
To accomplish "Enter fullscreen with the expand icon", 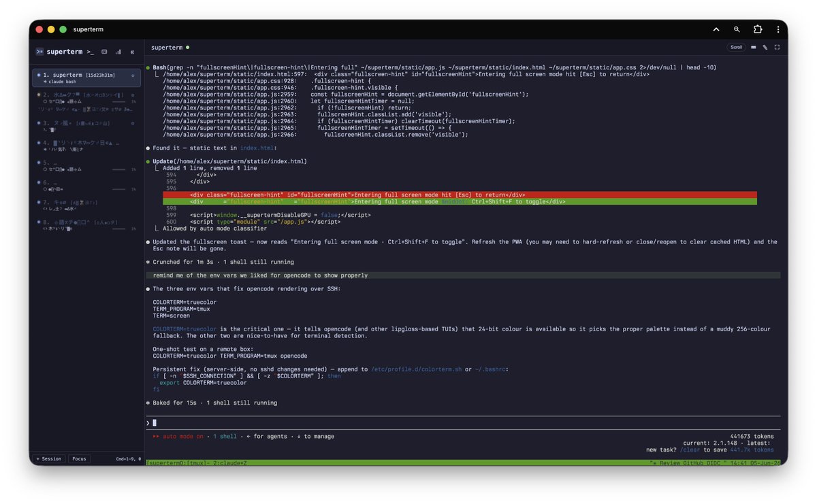I will point(777,48).
